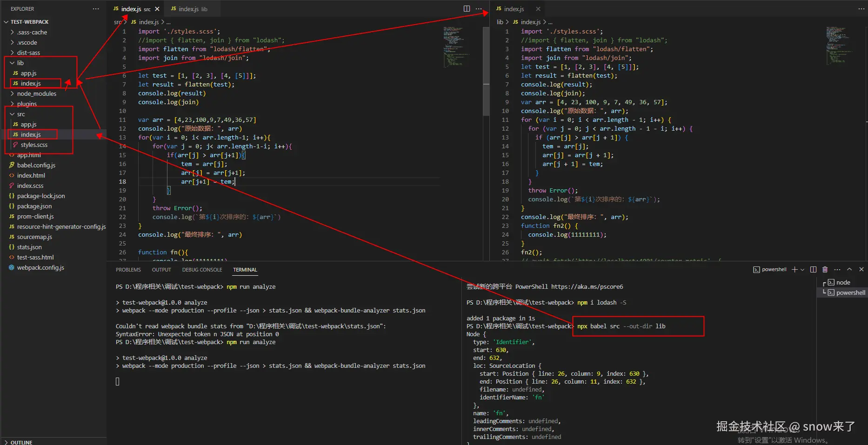Close the right pane index.js tab
This screenshot has height=445, width=868.
(x=538, y=9)
